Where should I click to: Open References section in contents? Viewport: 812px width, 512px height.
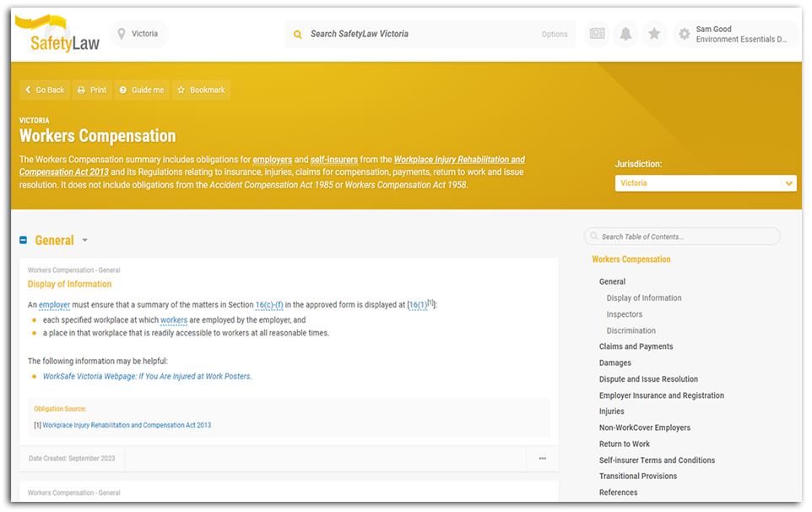[619, 493]
